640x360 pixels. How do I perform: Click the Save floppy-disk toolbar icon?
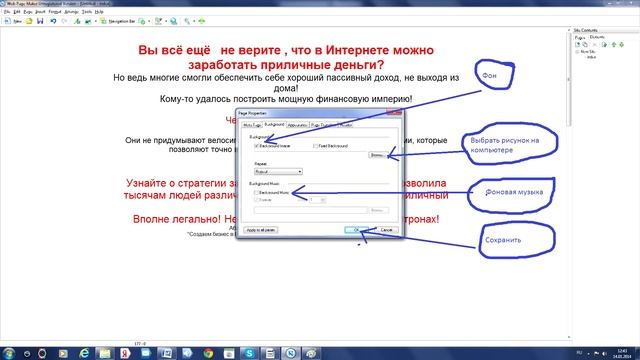pos(40,21)
